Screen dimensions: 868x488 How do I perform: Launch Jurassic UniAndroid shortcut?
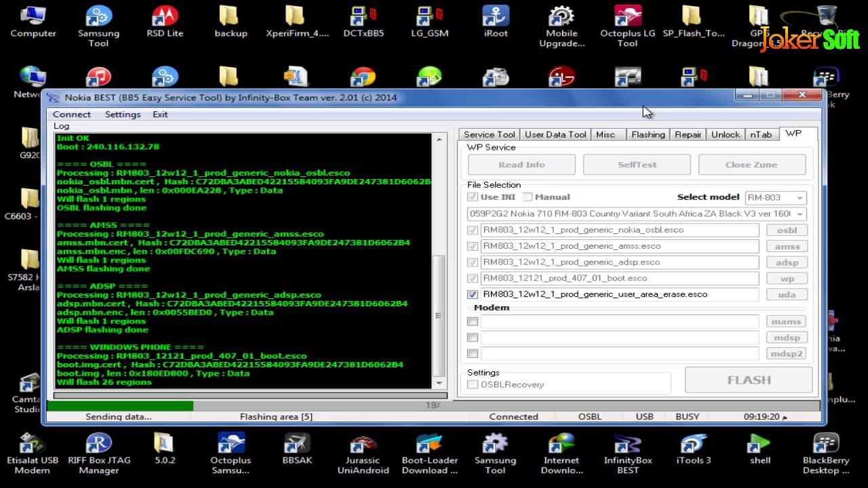pyautogui.click(x=363, y=453)
